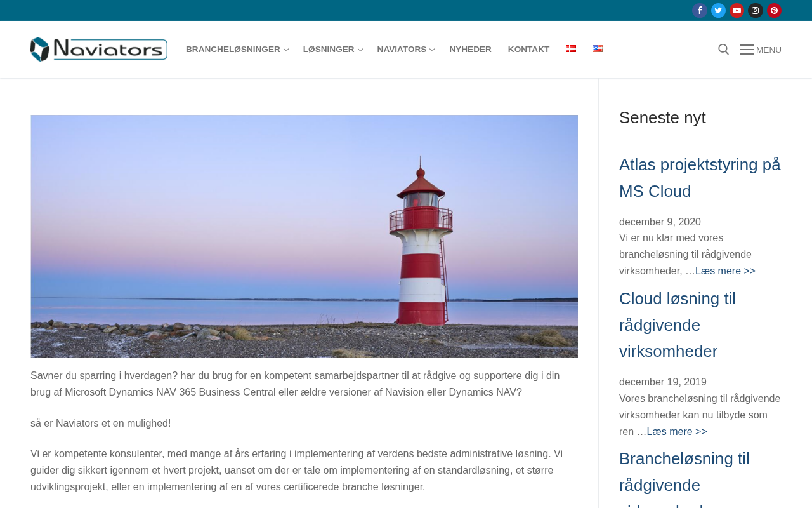Open Cloud løsning til rådgivende virksomheder article
Image resolution: width=812 pixels, height=508 pixels.
tap(678, 325)
